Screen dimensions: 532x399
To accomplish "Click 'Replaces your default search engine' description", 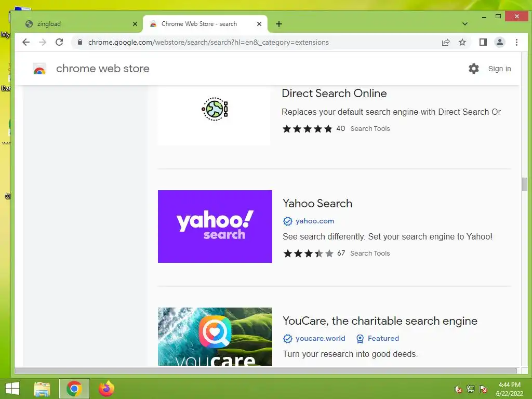I will (x=391, y=112).
